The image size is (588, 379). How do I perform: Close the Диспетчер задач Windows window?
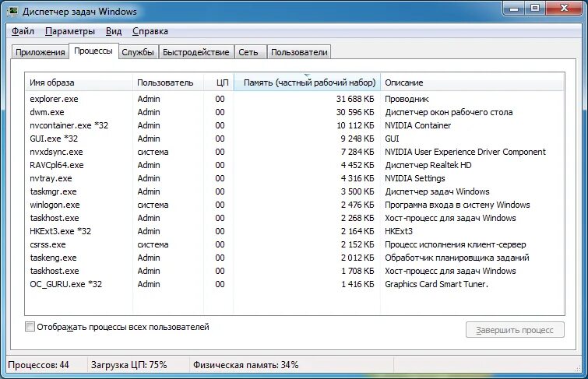pos(564,9)
